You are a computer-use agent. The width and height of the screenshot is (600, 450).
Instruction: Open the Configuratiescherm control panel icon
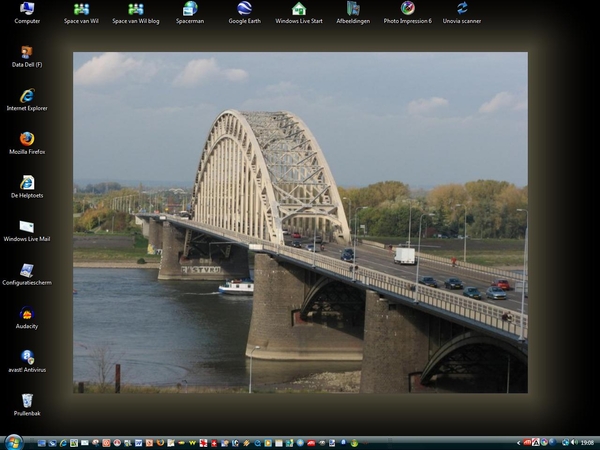coord(27,270)
